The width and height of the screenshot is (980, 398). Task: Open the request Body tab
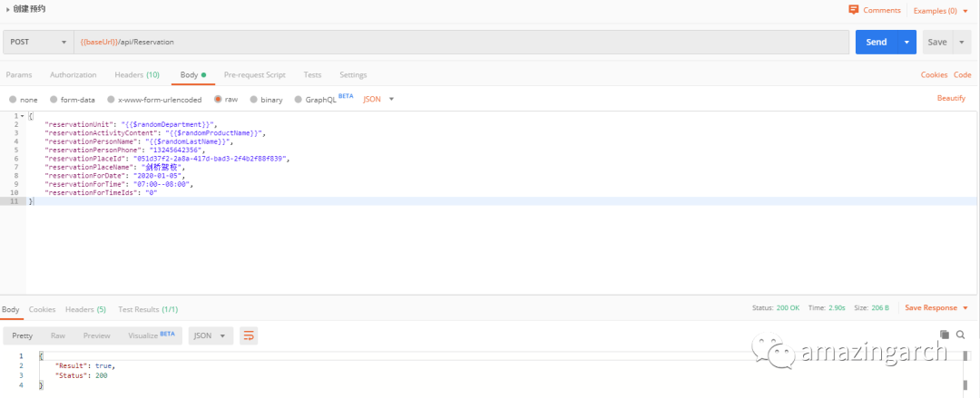(193, 74)
